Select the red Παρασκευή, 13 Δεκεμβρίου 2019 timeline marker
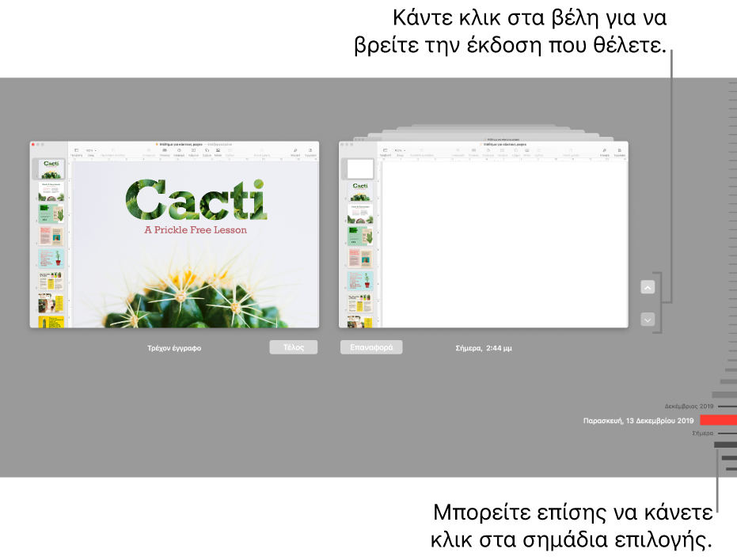 point(718,420)
